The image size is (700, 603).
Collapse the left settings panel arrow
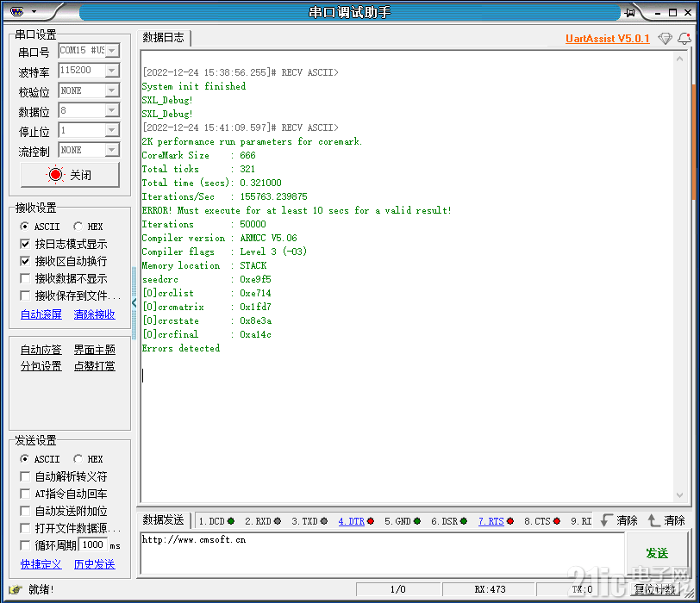coord(134,303)
